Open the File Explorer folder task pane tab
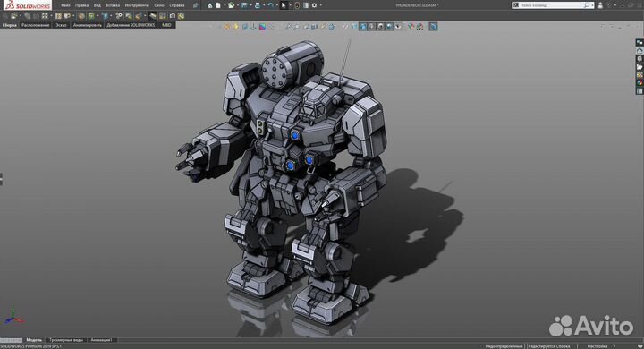The height and width of the screenshot is (349, 644). click(640, 67)
